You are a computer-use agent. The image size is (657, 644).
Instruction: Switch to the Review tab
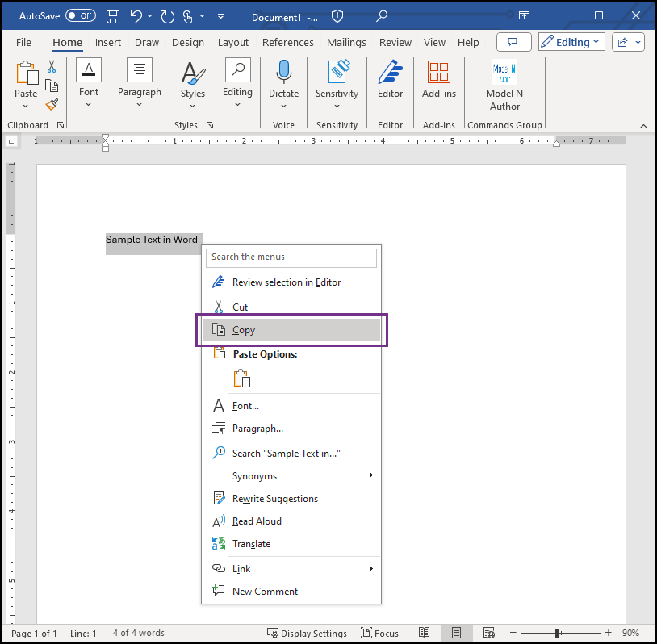(x=395, y=42)
